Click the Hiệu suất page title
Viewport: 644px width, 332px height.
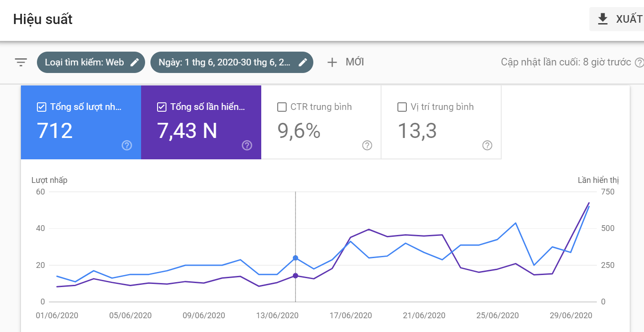pos(43,20)
